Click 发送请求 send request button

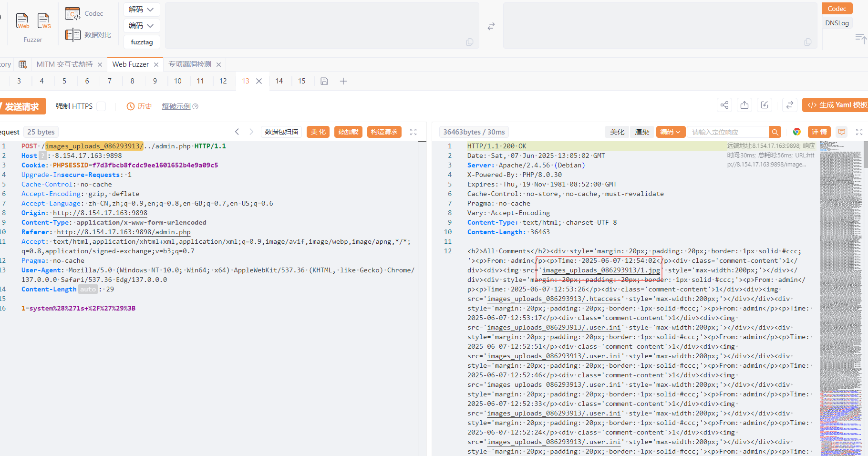[22, 106]
